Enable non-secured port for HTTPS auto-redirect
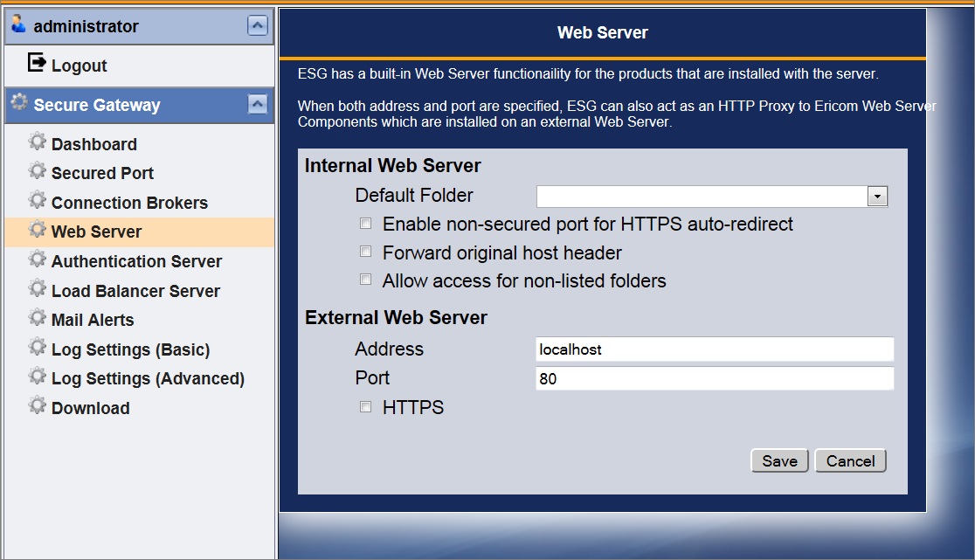 (x=366, y=225)
